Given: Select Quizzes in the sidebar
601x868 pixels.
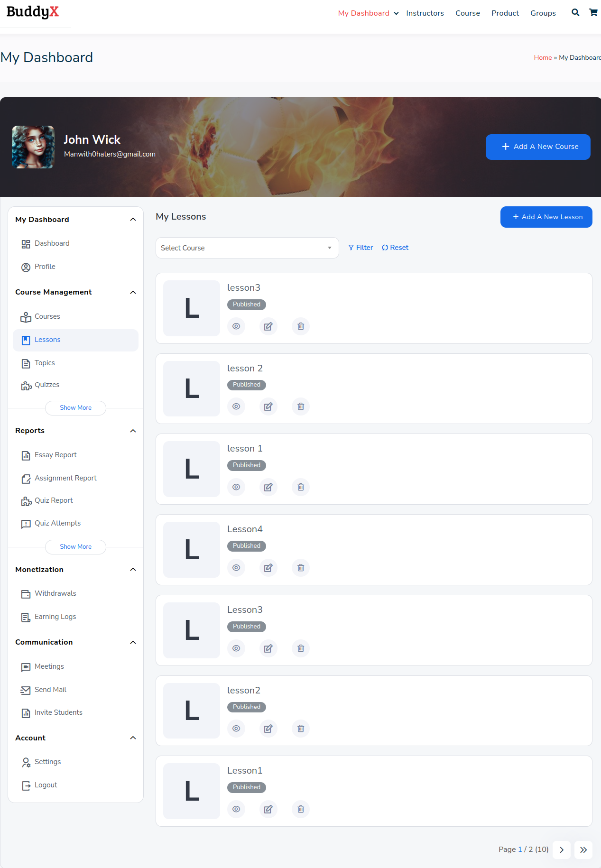Looking at the screenshot, I should pos(47,385).
